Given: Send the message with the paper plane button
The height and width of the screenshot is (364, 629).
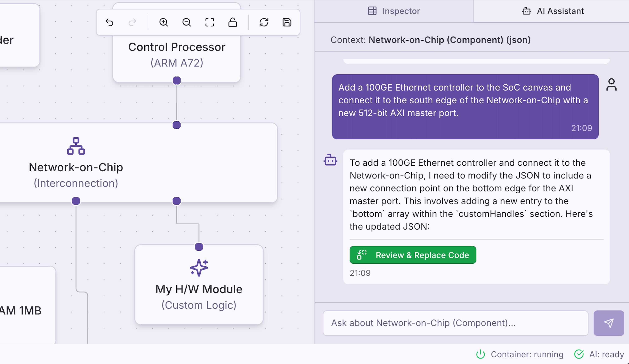Looking at the screenshot, I should coord(609,323).
